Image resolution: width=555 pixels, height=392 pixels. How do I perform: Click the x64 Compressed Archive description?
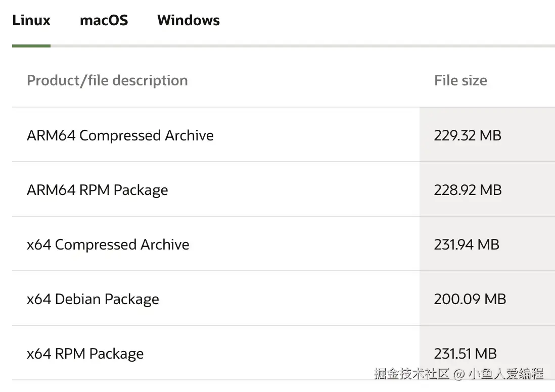[108, 244]
